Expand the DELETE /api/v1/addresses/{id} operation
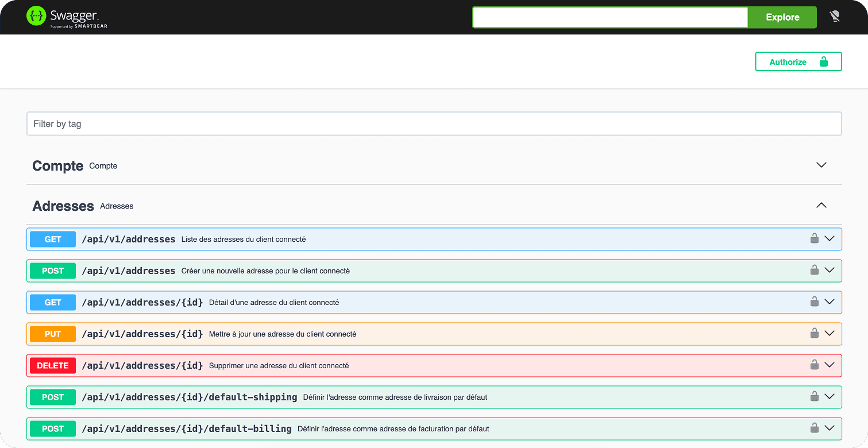 coord(829,365)
